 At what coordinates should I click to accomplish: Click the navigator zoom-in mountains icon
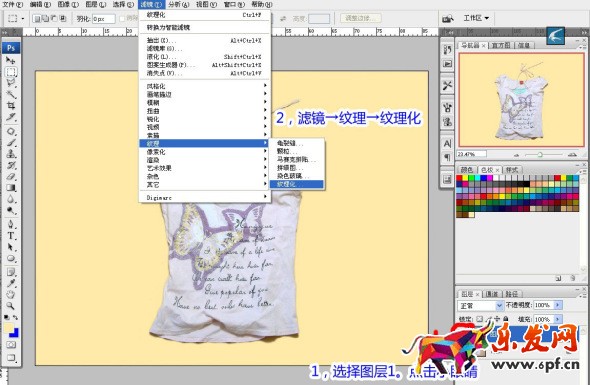(x=572, y=154)
